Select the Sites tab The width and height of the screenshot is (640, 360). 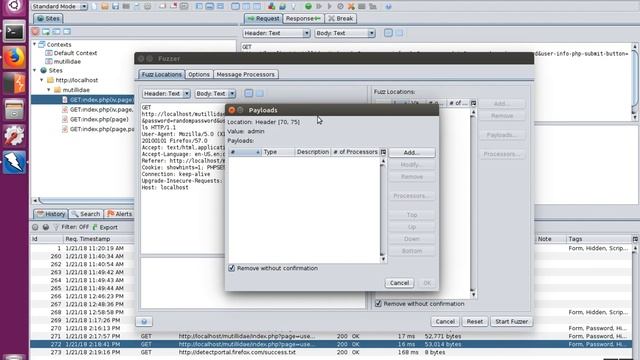(48, 18)
